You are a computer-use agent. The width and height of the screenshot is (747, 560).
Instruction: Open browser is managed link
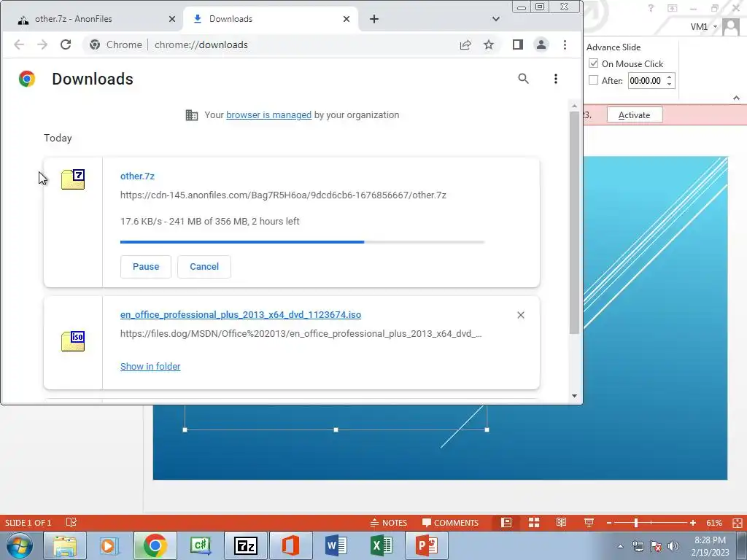pos(268,115)
